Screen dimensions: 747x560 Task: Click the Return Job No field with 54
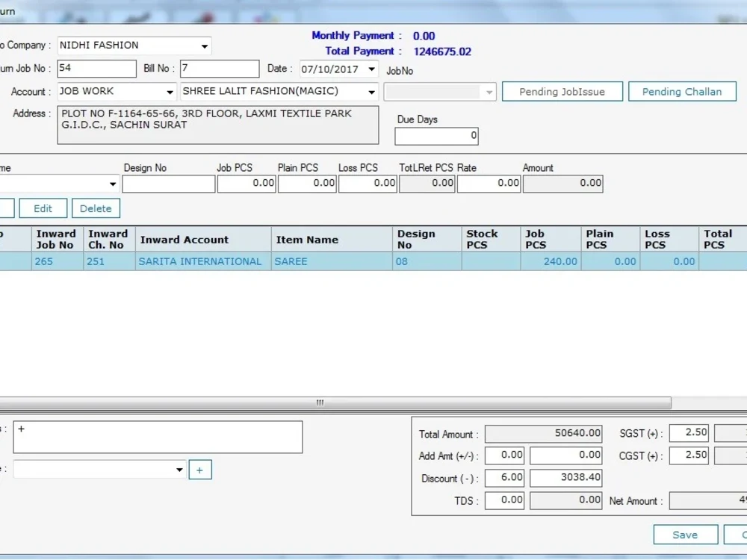coord(96,69)
